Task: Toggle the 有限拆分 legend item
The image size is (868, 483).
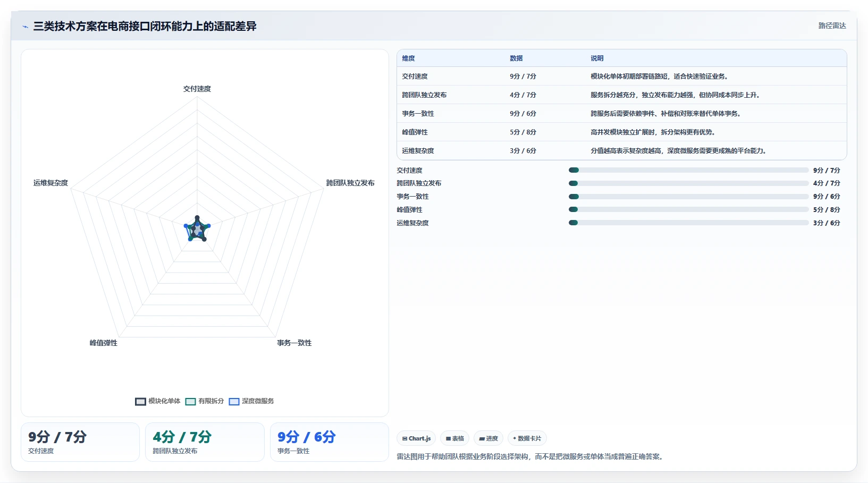Action: (205, 401)
